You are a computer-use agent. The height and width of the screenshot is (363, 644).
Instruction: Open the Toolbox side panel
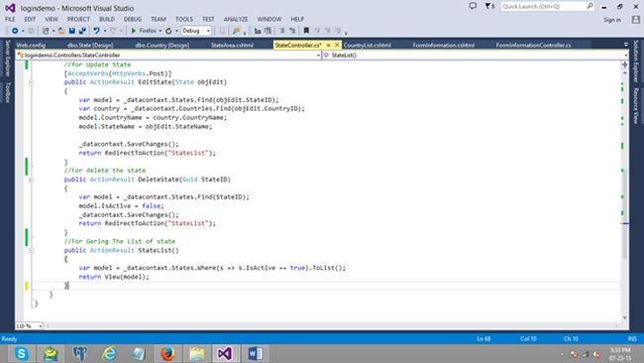point(7,91)
